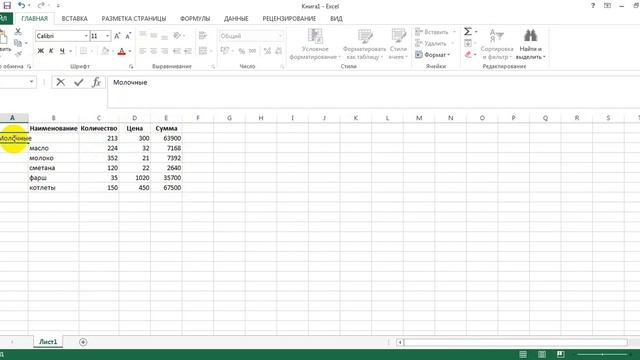Cut selection with the scissors icon
Image resolution: width=640 pixels, height=360 pixels.
coord(18,31)
